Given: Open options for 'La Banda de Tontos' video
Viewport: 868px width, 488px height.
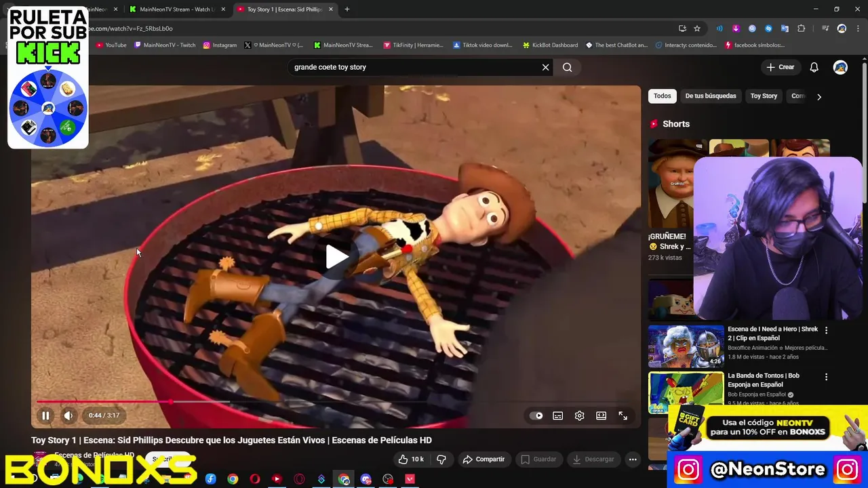Looking at the screenshot, I should tap(826, 377).
